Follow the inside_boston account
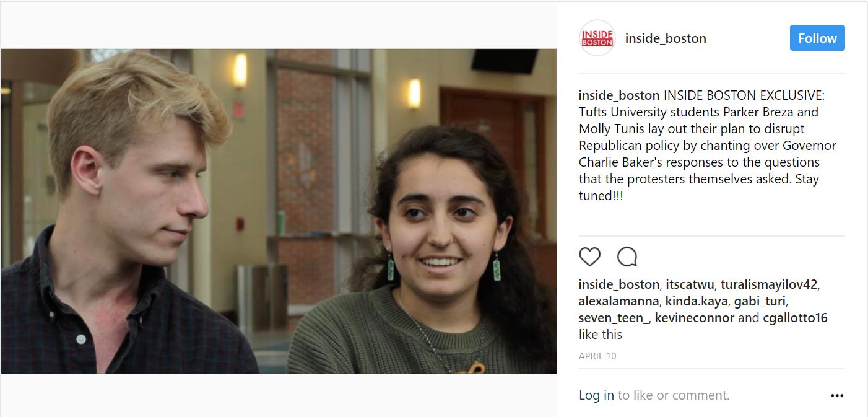Image resolution: width=868 pixels, height=417 pixels. pos(817,38)
